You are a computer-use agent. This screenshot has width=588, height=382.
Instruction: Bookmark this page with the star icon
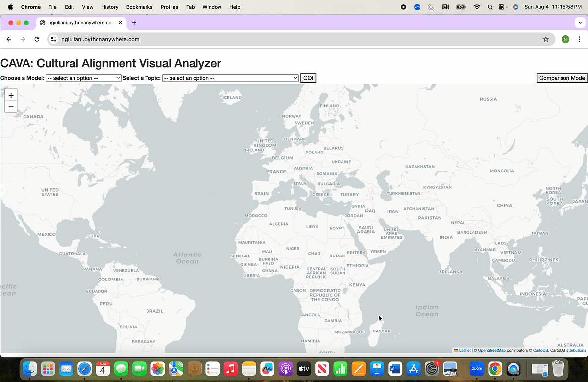tap(546, 39)
